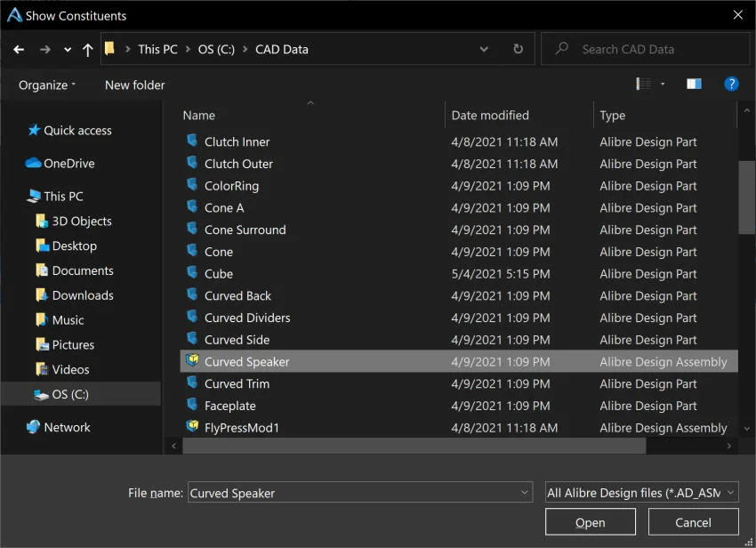
Task: Sort by the Name column header
Action: tap(198, 116)
